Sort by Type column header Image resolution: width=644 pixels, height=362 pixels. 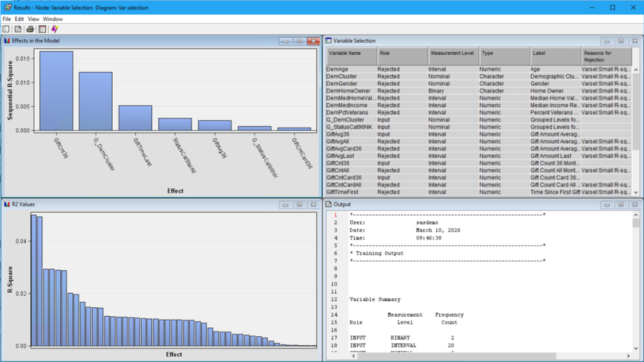(504, 56)
